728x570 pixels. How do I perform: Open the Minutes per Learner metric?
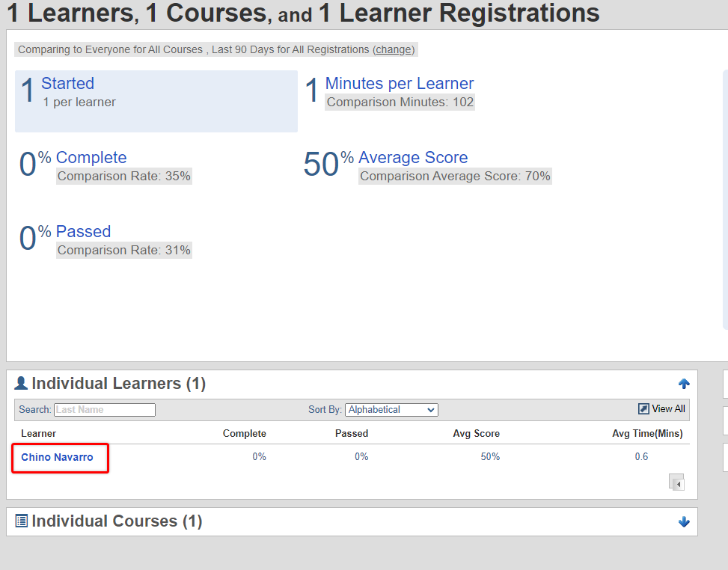pos(400,83)
